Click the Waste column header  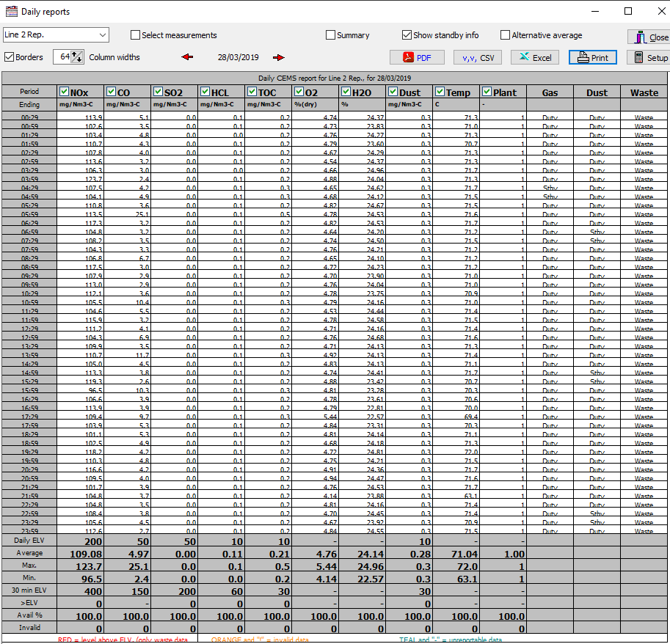coord(644,92)
